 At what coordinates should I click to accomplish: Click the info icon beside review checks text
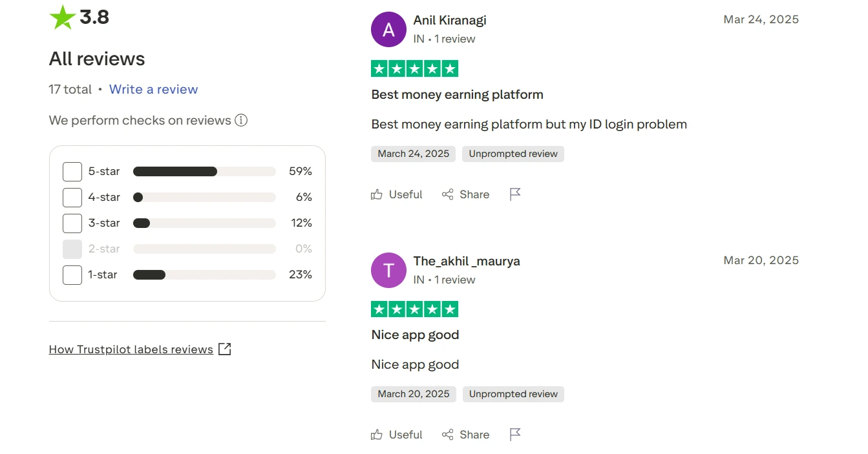click(x=241, y=120)
